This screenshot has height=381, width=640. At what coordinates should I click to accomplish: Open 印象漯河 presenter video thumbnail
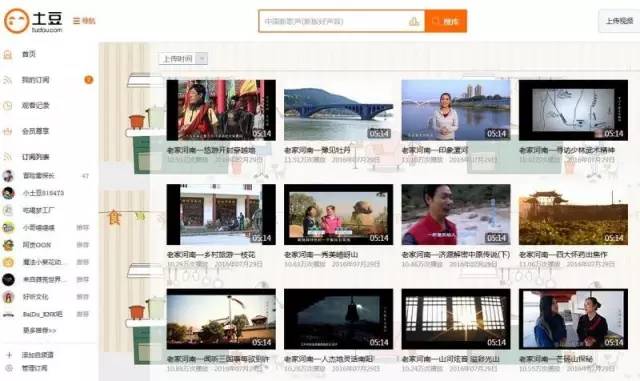[456, 110]
